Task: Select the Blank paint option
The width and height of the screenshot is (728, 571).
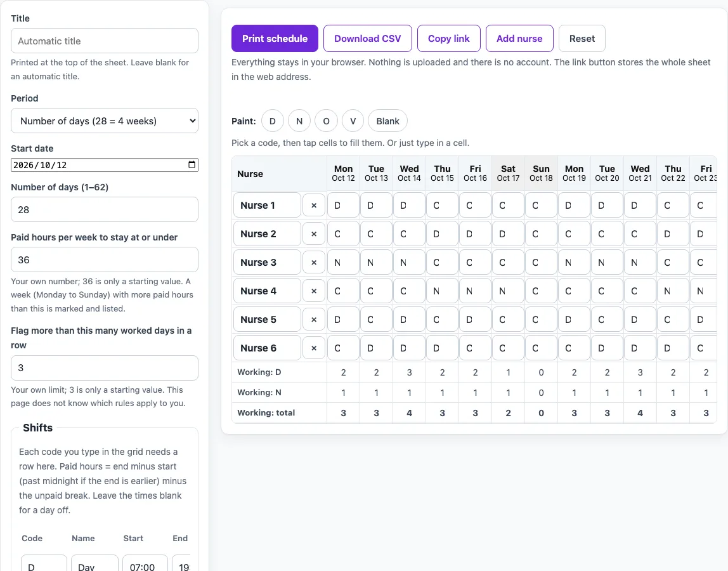Action: pyautogui.click(x=387, y=121)
